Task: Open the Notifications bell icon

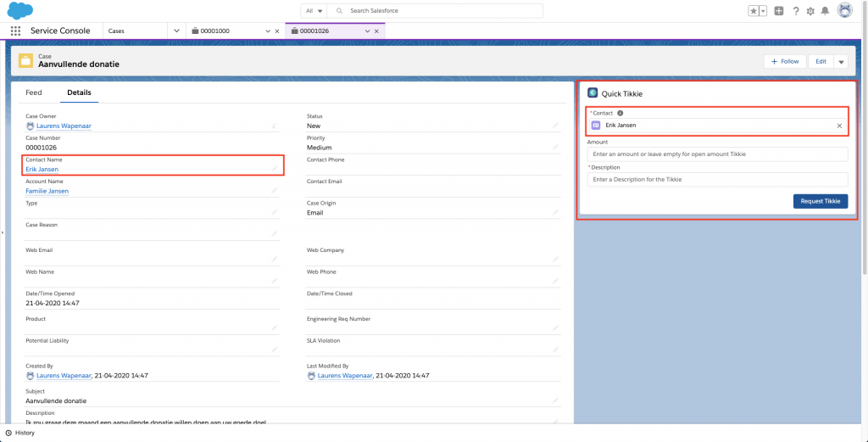Action: pos(825,11)
